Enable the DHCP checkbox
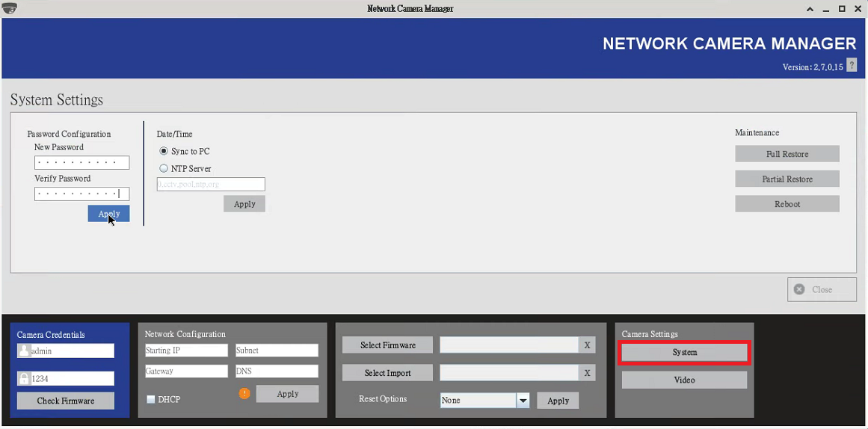This screenshot has height=429, width=868. (151, 400)
